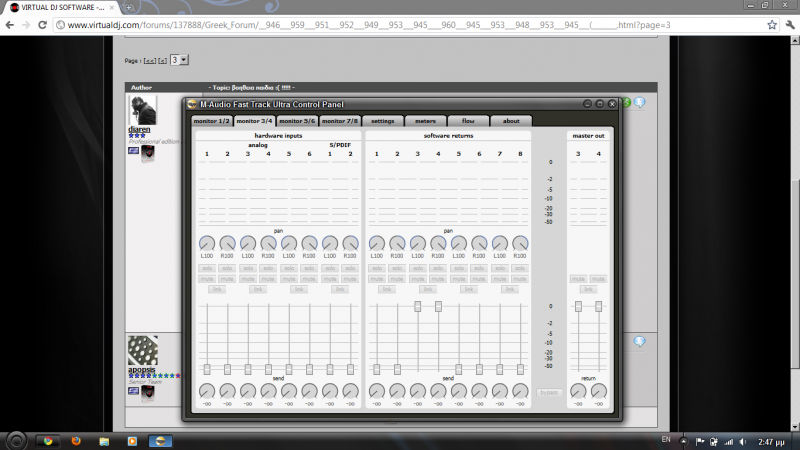Click software return 4 fader handle

(x=438, y=306)
